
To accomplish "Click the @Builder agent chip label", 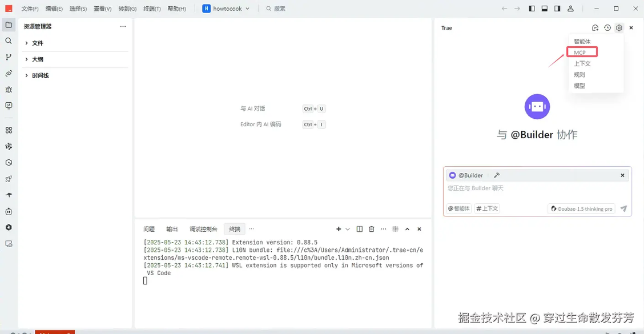I will point(470,175).
